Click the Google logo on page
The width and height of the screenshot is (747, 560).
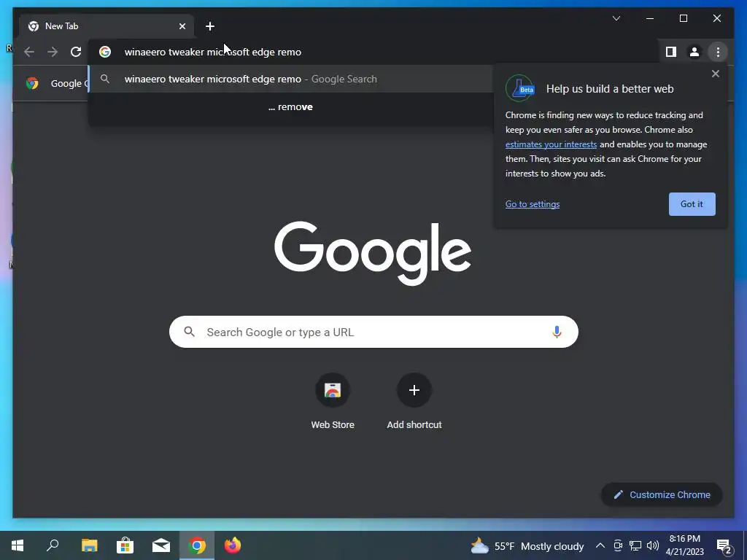click(373, 253)
